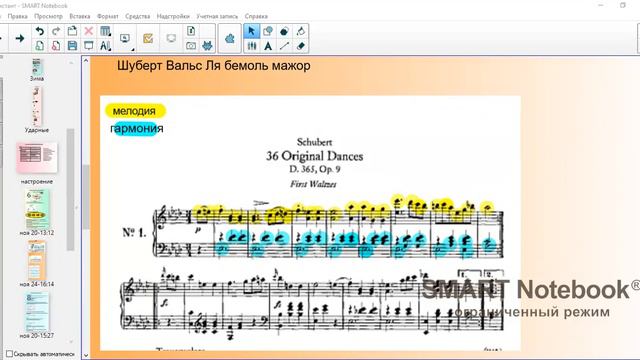Undo the last action

[x=40, y=31]
